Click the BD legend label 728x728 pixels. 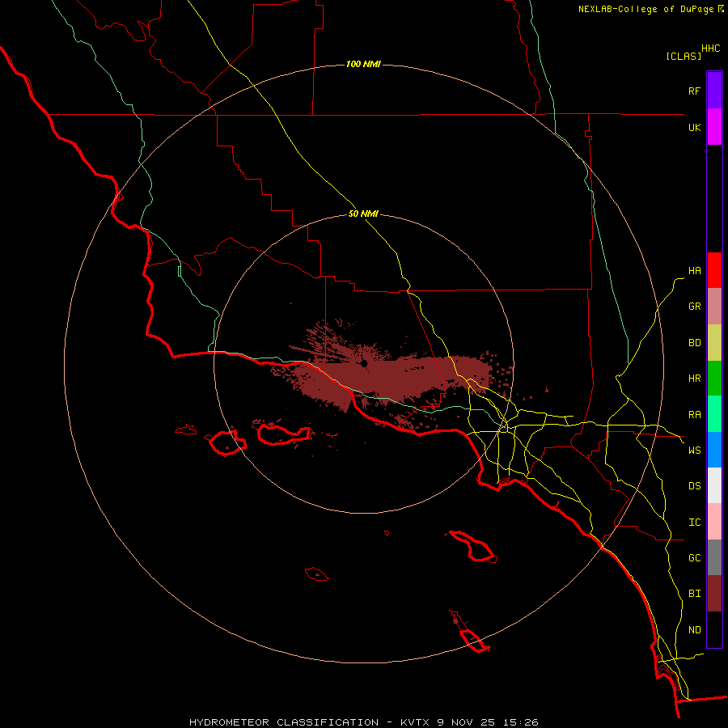pos(694,343)
